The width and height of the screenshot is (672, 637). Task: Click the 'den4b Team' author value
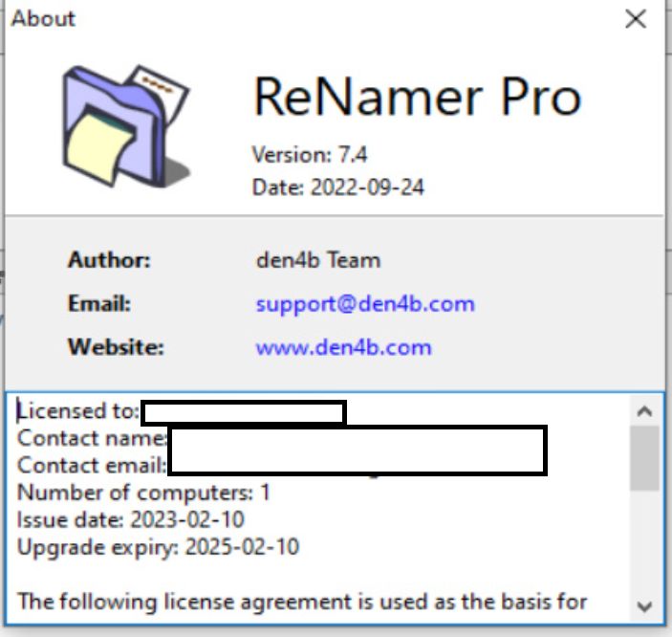pyautogui.click(x=318, y=260)
